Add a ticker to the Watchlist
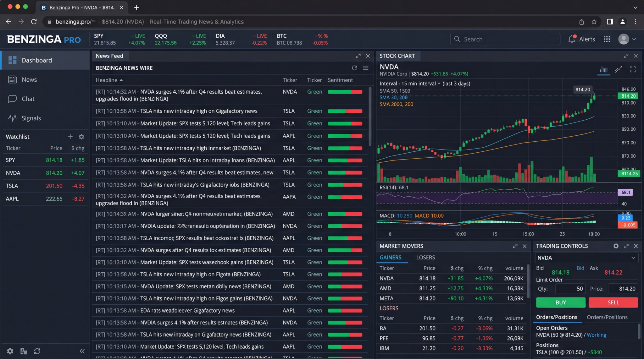This screenshot has height=359, width=644. [70, 137]
